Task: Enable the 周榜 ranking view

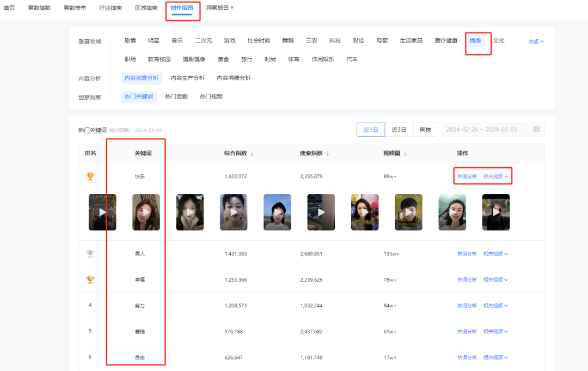Action: coord(425,129)
